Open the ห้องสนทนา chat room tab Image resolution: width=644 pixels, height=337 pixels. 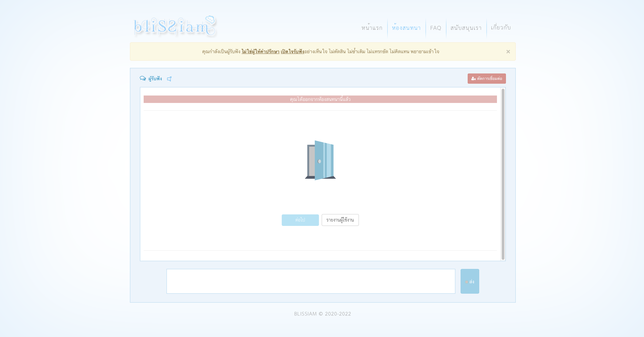(406, 28)
